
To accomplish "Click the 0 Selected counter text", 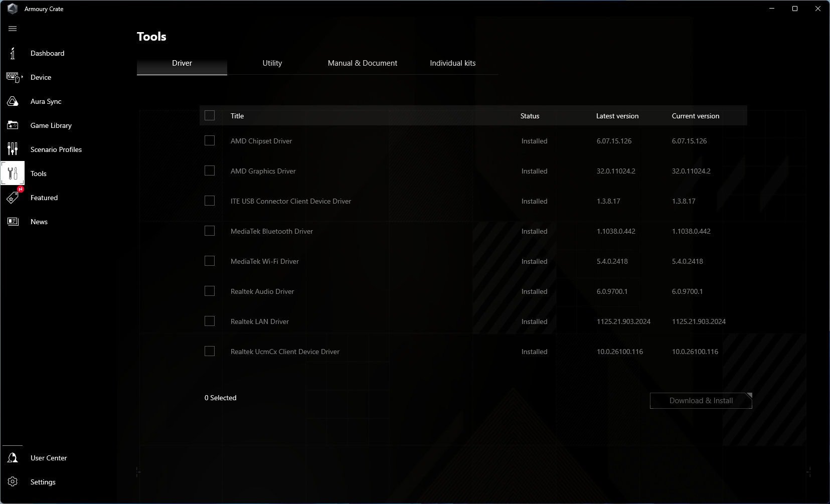I will pyautogui.click(x=220, y=398).
